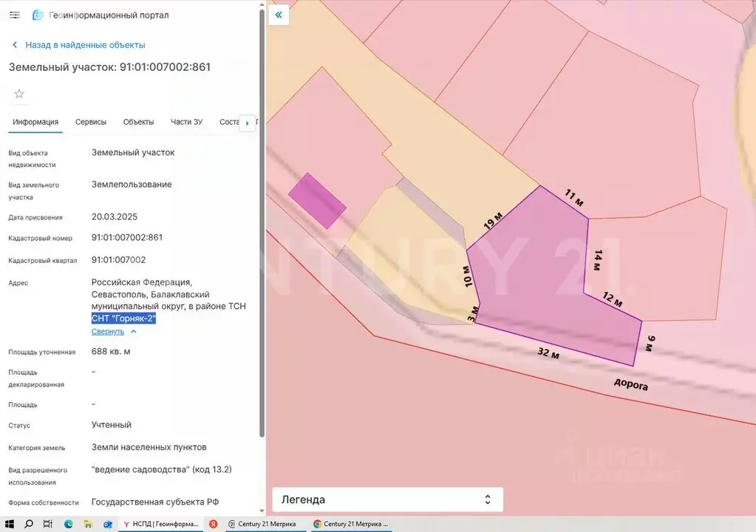The image size is (756, 532).
Task: Collapse side panel with double chevron button
Action: click(x=279, y=15)
